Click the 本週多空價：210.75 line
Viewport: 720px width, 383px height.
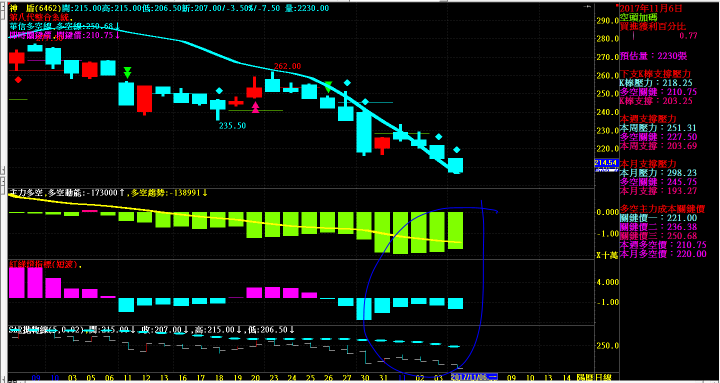[663, 245]
